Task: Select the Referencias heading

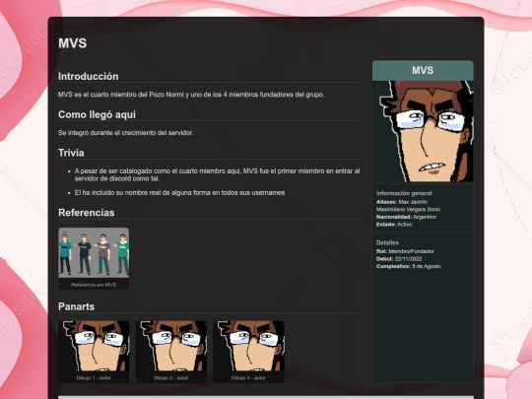Action: (x=86, y=213)
